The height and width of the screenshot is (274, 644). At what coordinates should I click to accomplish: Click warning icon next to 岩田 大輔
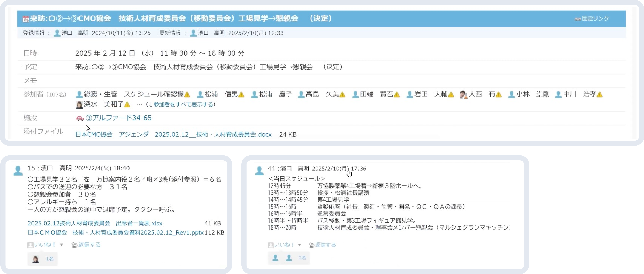click(451, 95)
